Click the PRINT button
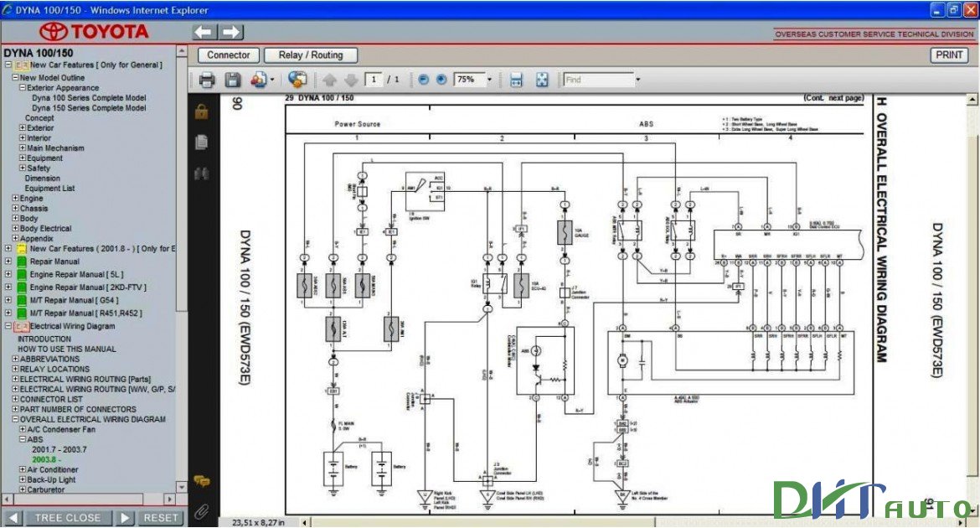 click(949, 55)
